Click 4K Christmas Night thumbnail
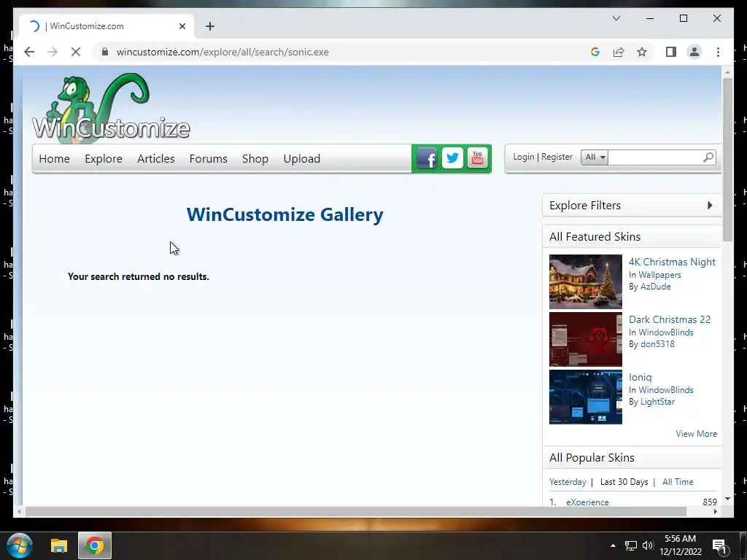This screenshot has height=560, width=747. (586, 281)
